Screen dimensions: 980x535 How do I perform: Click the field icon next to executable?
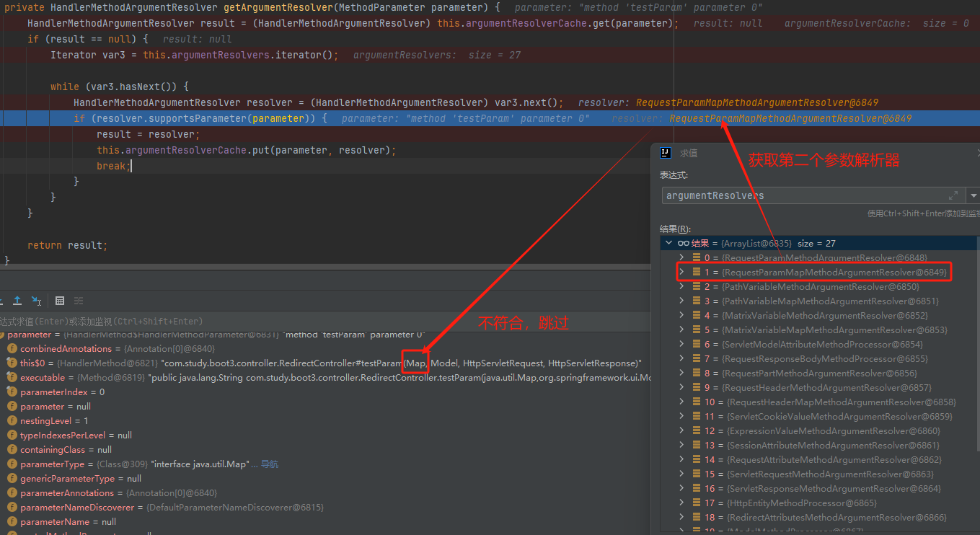[x=12, y=378]
